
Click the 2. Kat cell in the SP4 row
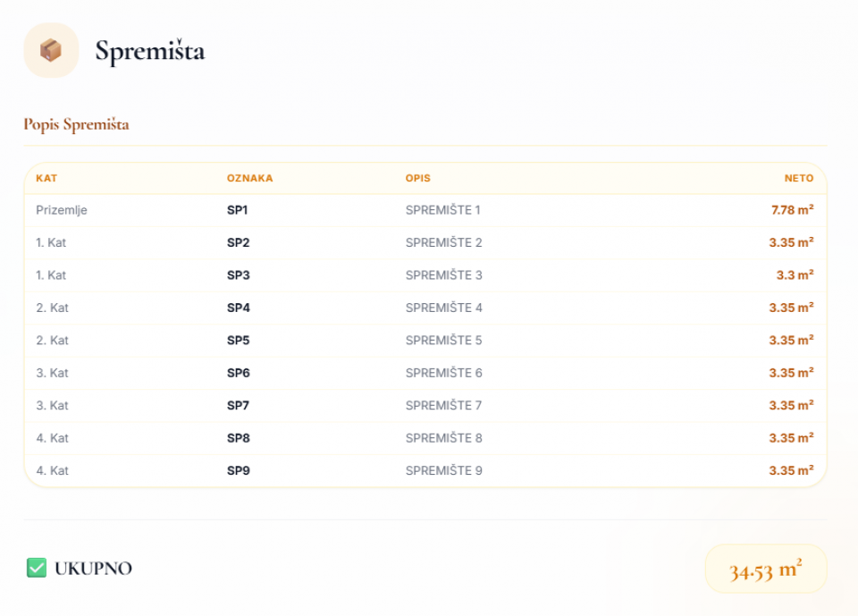click(x=52, y=308)
